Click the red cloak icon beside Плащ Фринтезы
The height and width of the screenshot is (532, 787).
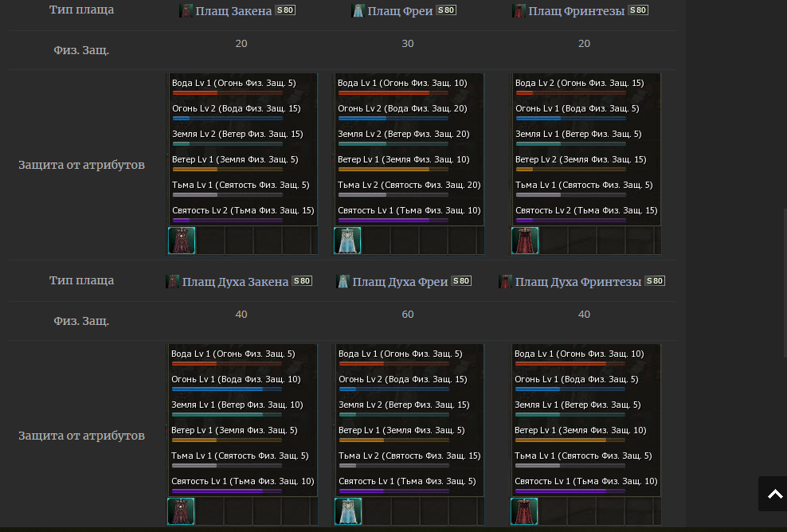(519, 11)
